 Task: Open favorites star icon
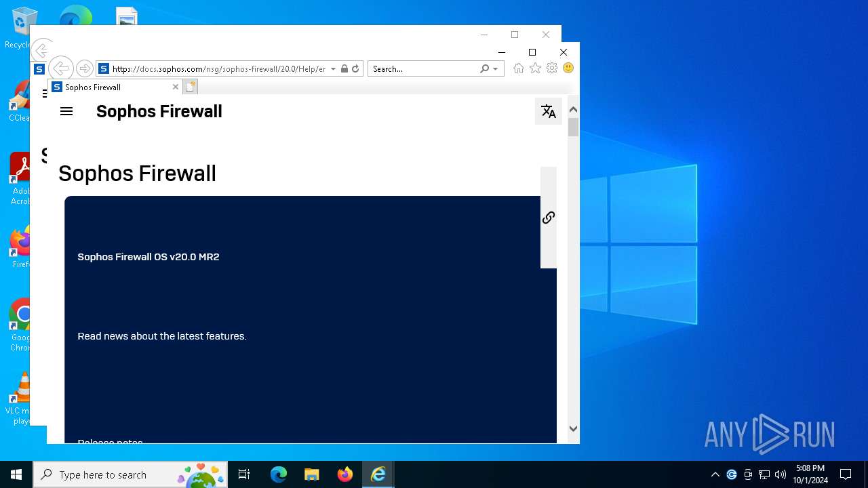(x=536, y=68)
